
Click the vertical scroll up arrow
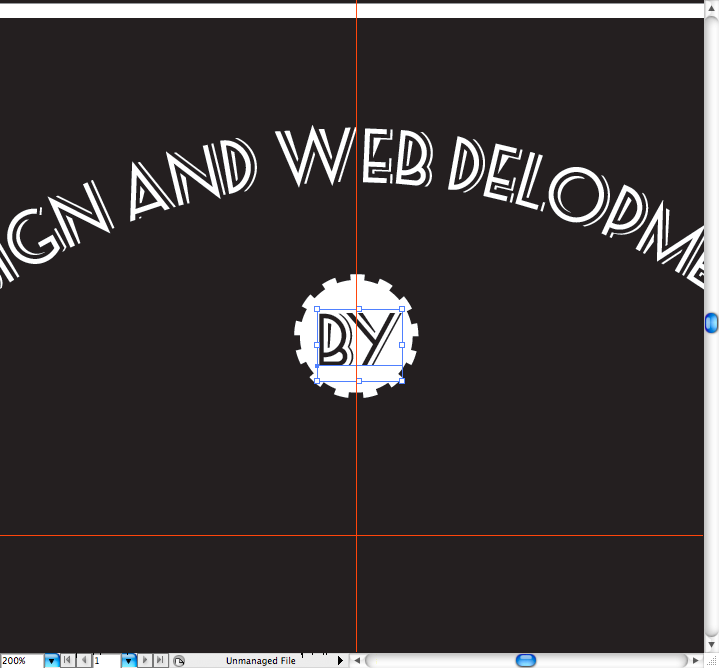(711, 9)
